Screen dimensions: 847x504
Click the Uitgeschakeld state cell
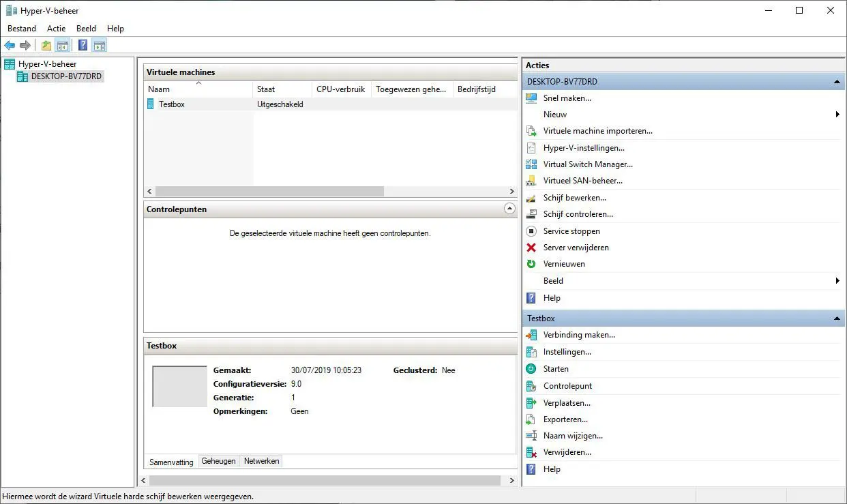[x=280, y=104]
